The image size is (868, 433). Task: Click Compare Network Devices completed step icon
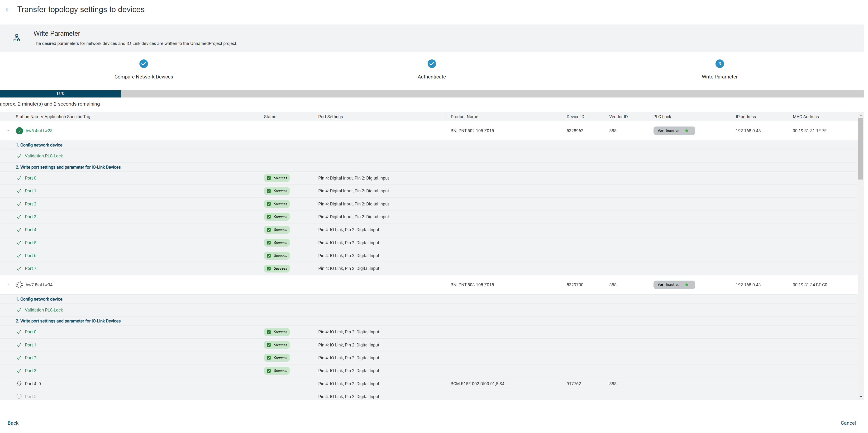(x=143, y=64)
